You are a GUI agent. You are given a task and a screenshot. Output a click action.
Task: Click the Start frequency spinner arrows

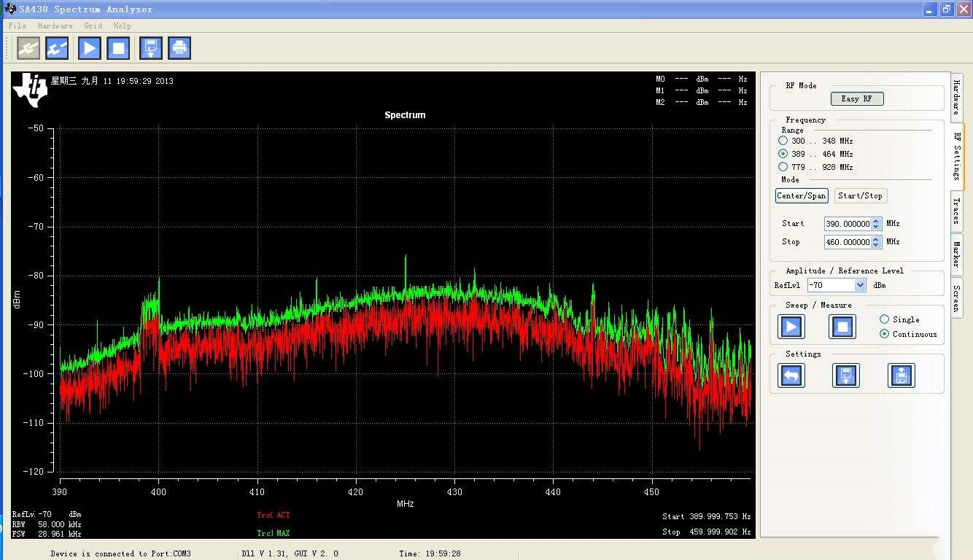pos(877,224)
